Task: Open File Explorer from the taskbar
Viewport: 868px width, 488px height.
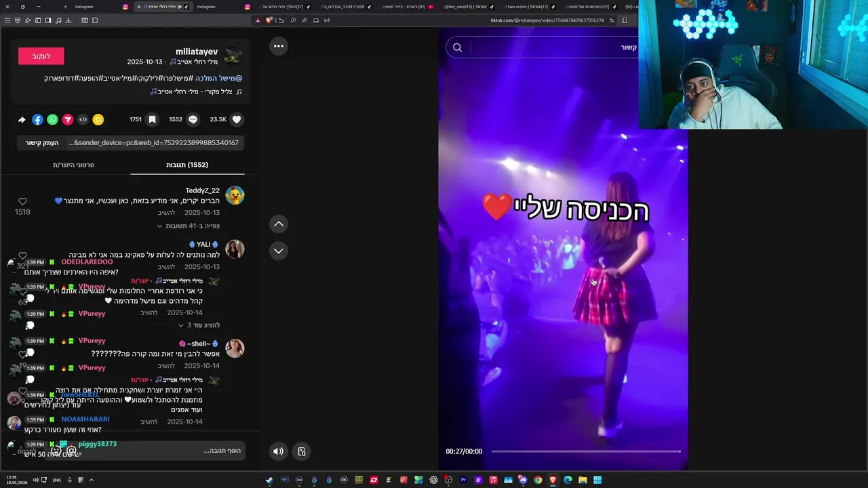Action: pyautogui.click(x=583, y=480)
